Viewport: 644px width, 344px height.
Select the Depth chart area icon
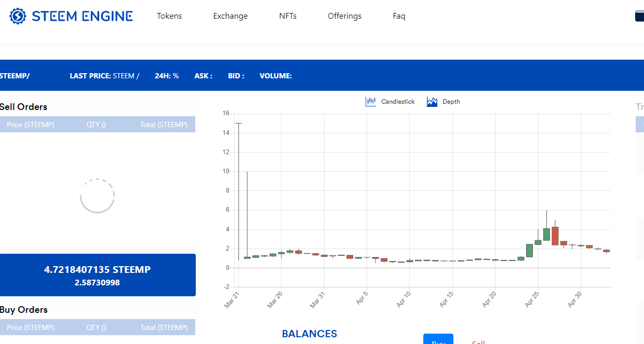432,102
